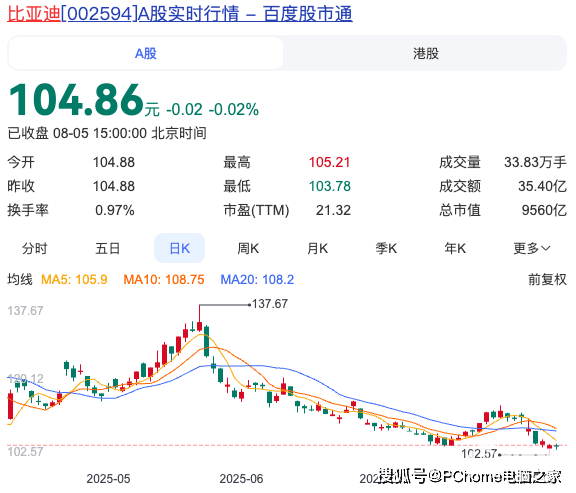Image resolution: width=576 pixels, height=493 pixels.
Task: Select the 年K chart view
Action: pos(455,248)
